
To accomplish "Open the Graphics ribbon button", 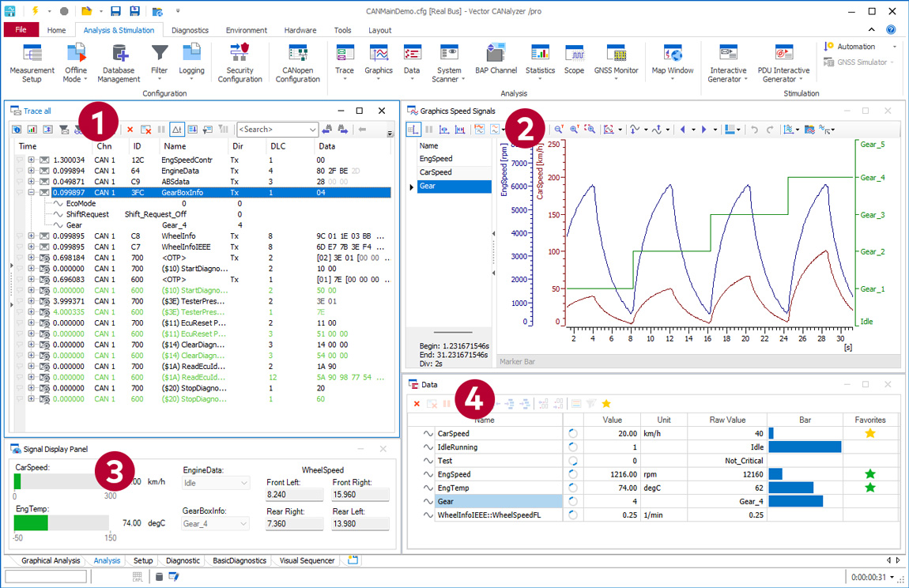I will (379, 62).
